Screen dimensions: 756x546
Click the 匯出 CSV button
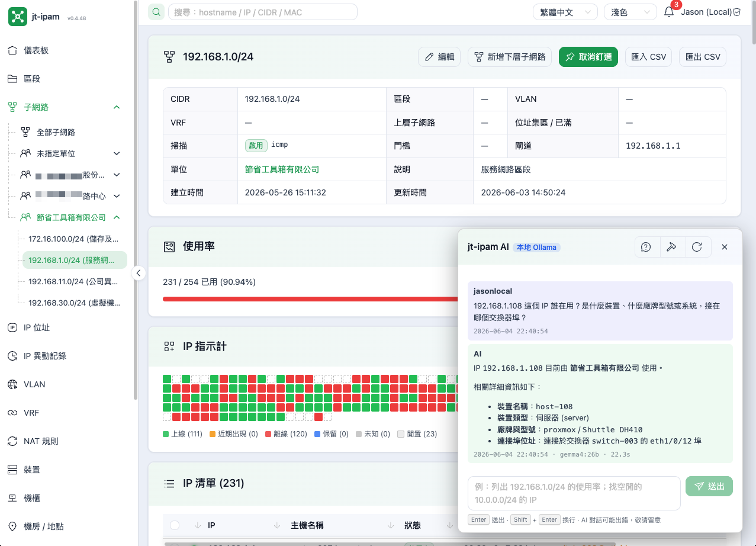coord(703,57)
